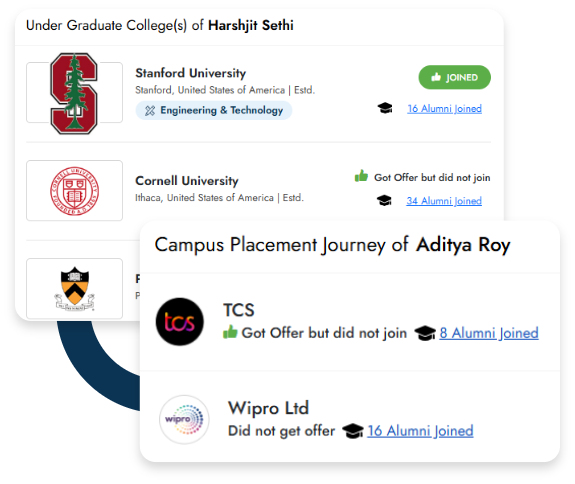Click the Wipro Ltd company name
This screenshot has height=484, width=575.
pos(268,408)
